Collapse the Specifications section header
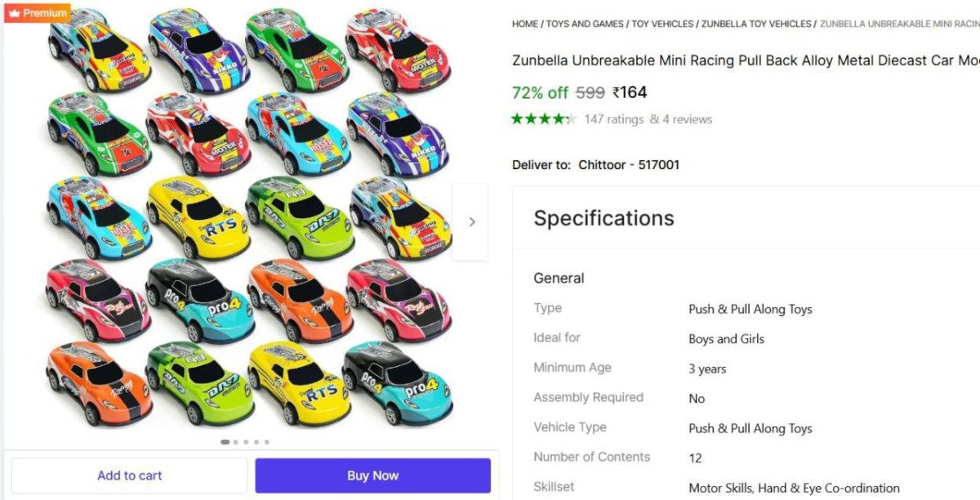Viewport: 980px width, 500px height. (x=604, y=218)
